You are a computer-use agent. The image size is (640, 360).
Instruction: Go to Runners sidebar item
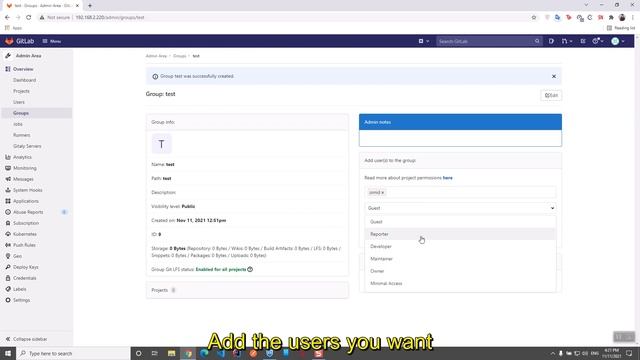click(x=22, y=135)
